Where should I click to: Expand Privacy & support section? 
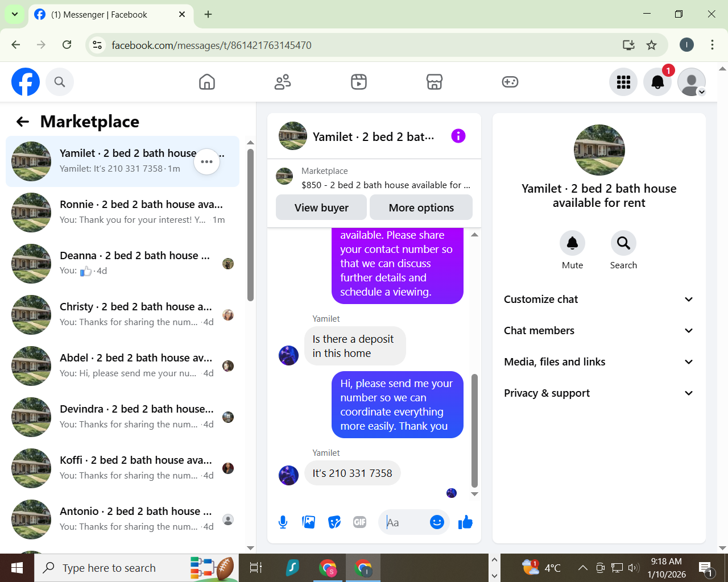[x=599, y=393]
